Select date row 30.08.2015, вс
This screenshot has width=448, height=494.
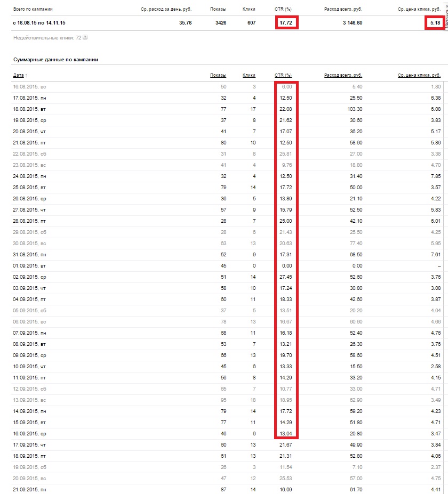(x=227, y=243)
